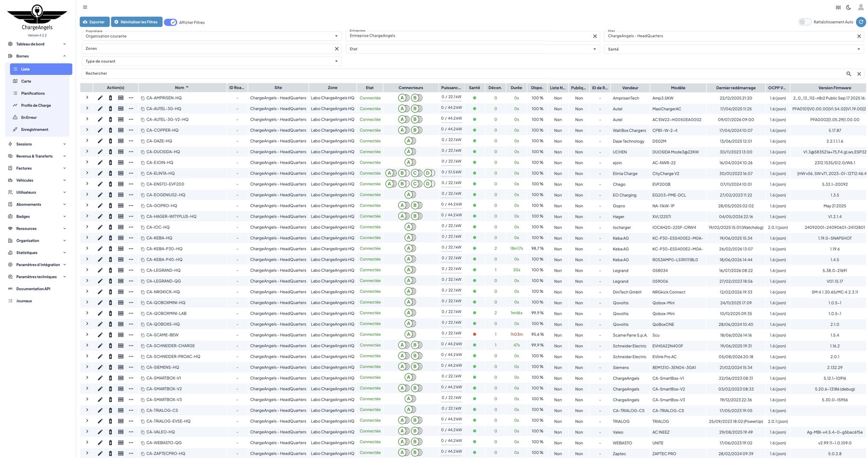Open Profils de Charge in sidebar
The image size is (868, 458).
[x=41, y=105]
